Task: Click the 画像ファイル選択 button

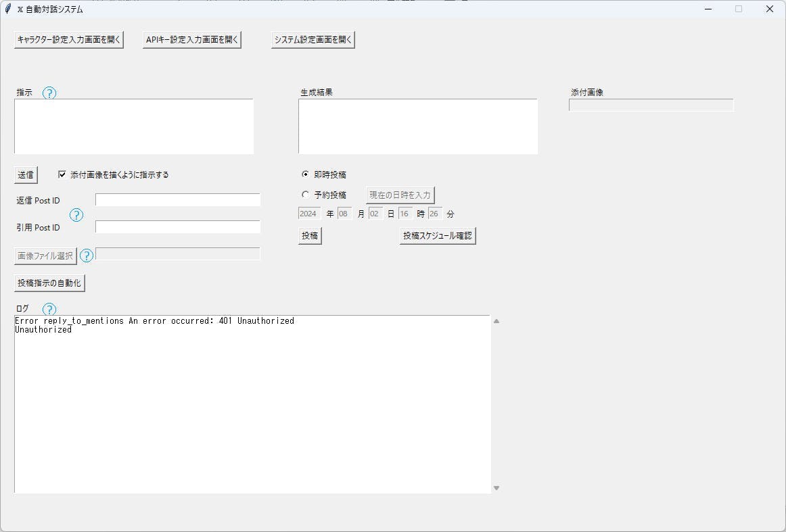Action: (x=45, y=256)
